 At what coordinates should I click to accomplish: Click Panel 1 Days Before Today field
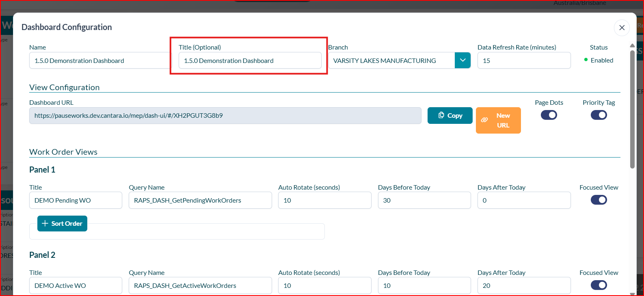point(424,200)
